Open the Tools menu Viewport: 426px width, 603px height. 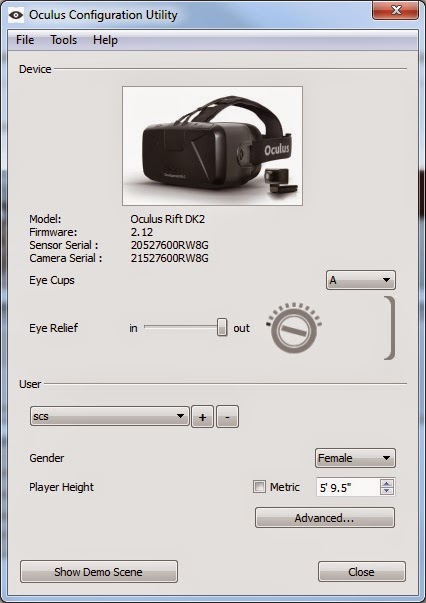[63, 40]
